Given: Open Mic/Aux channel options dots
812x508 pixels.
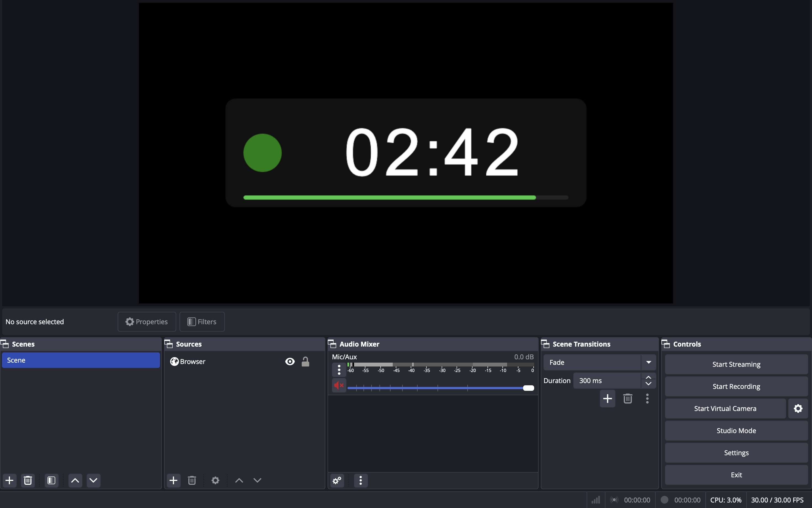Looking at the screenshot, I should point(339,370).
